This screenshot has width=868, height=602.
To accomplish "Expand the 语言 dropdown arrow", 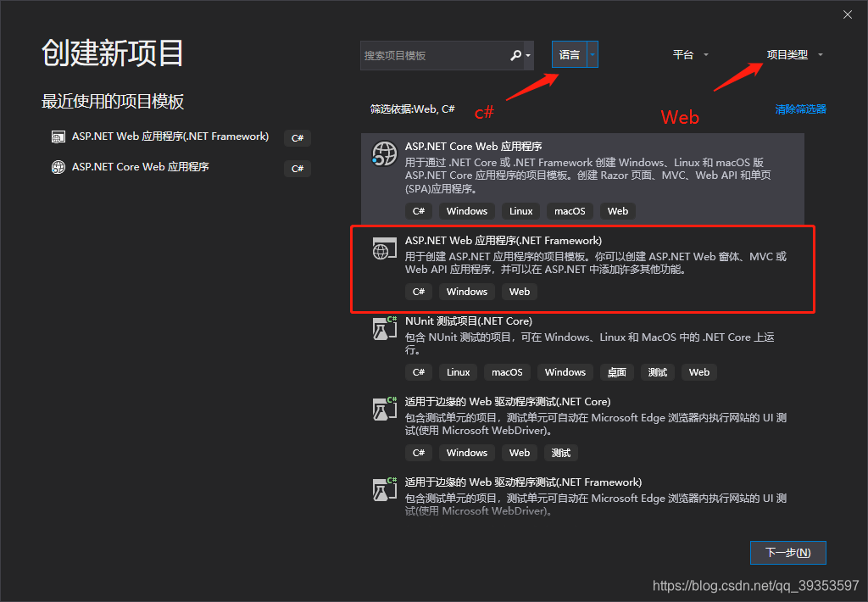I will pyautogui.click(x=593, y=55).
